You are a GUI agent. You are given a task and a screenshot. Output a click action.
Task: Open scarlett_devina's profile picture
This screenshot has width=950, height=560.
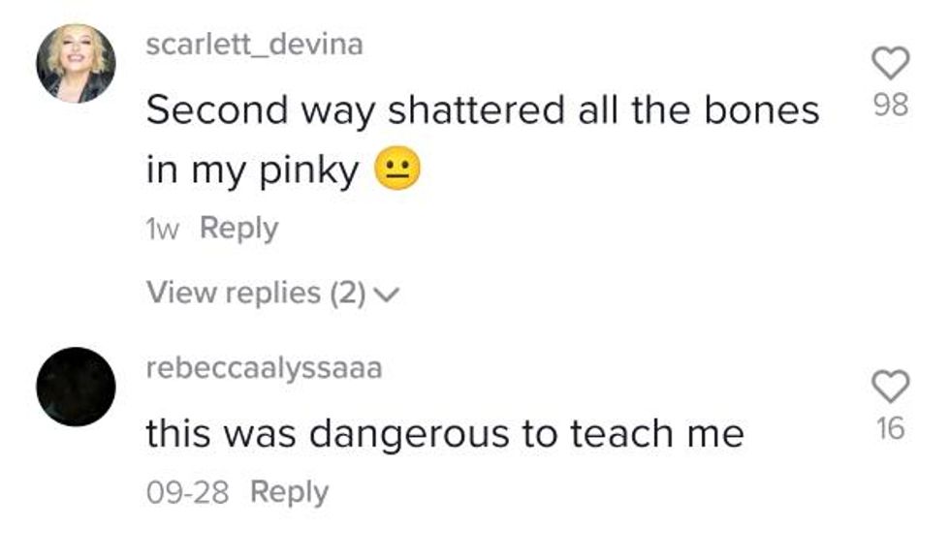[76, 63]
